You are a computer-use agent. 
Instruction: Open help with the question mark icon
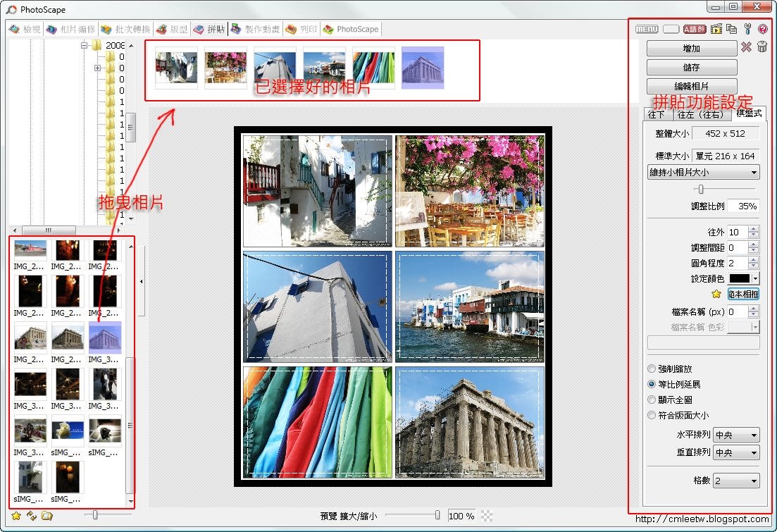pyautogui.click(x=763, y=30)
